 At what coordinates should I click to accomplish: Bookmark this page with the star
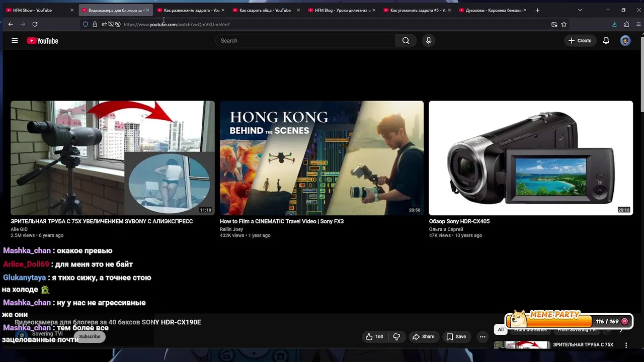point(563,24)
